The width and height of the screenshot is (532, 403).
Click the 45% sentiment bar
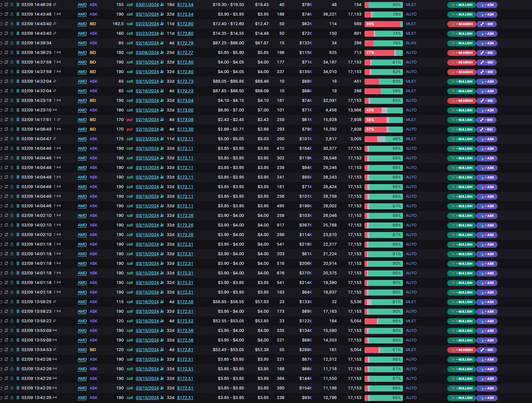(x=383, y=110)
